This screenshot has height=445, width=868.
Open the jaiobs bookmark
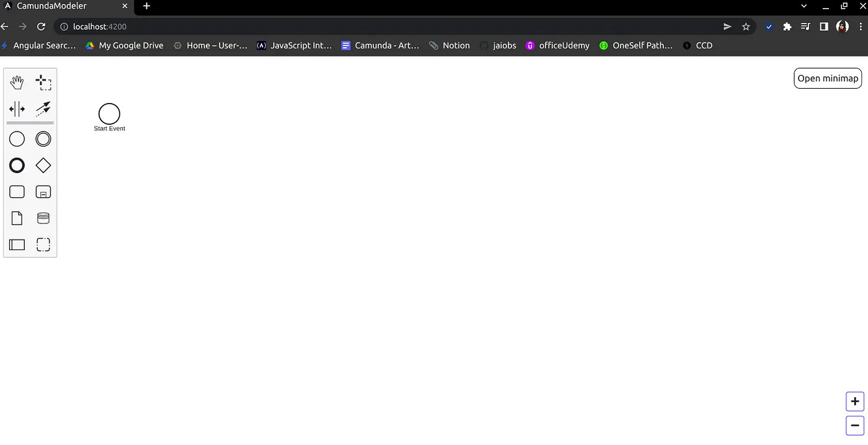point(498,45)
